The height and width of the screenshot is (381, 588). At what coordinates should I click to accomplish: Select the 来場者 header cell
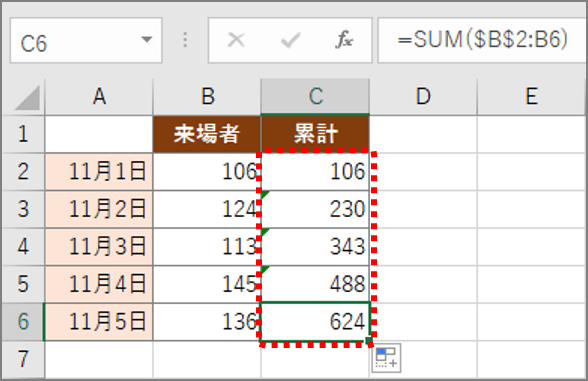click(207, 134)
